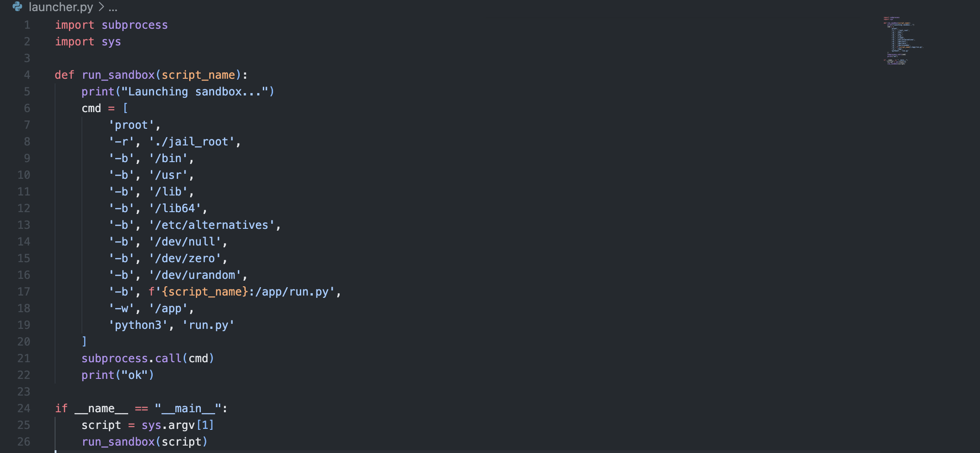Place cursor on run_sandbox function definition name
This screenshot has height=453, width=980.
[118, 75]
